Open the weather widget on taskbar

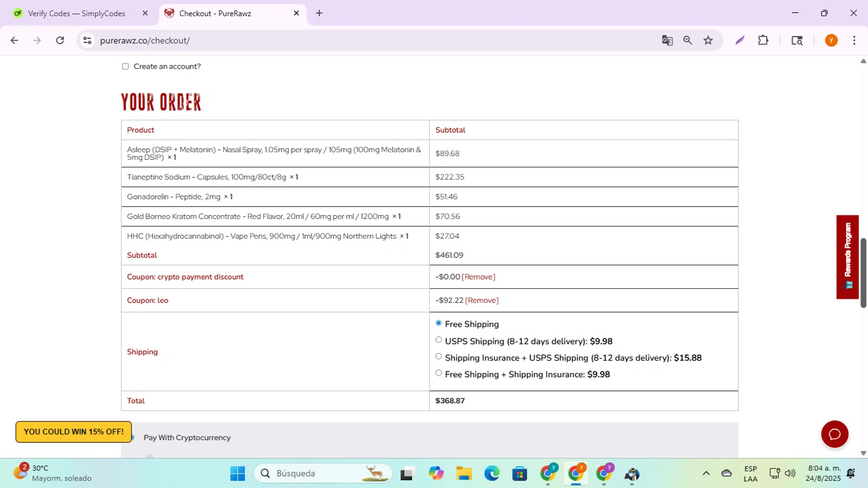click(53, 473)
